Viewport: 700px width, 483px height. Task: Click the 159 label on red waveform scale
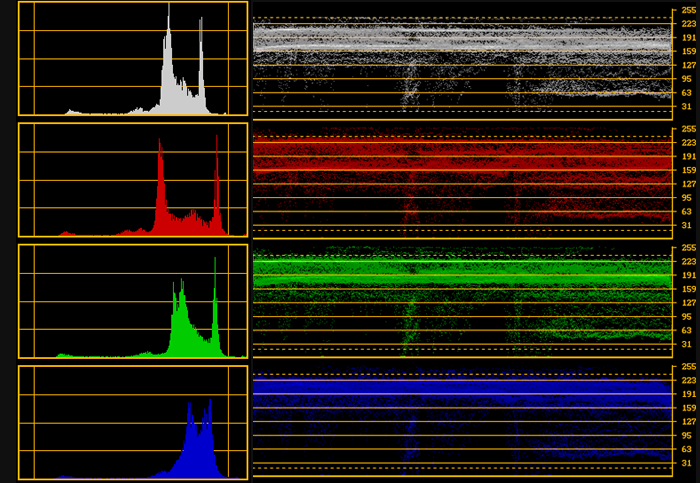point(689,171)
